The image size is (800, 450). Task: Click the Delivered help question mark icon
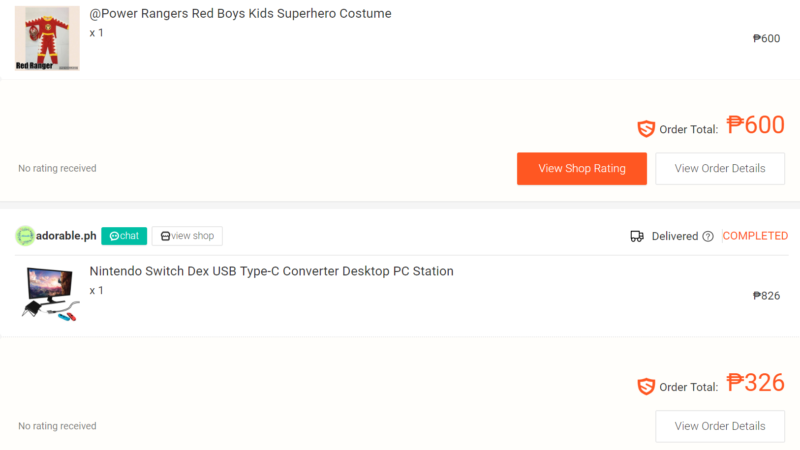708,236
